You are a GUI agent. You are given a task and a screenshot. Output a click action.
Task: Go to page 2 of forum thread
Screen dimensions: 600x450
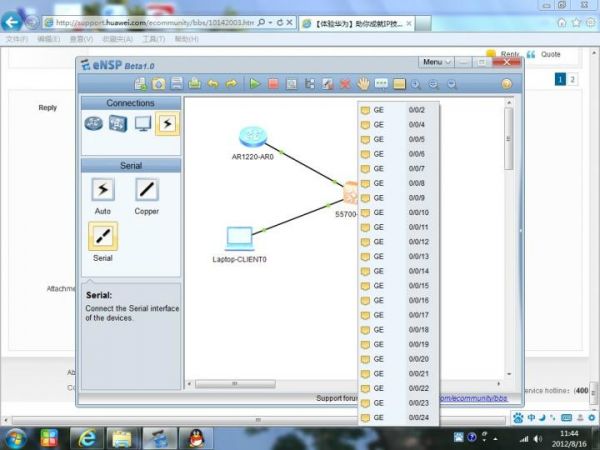[x=572, y=80]
